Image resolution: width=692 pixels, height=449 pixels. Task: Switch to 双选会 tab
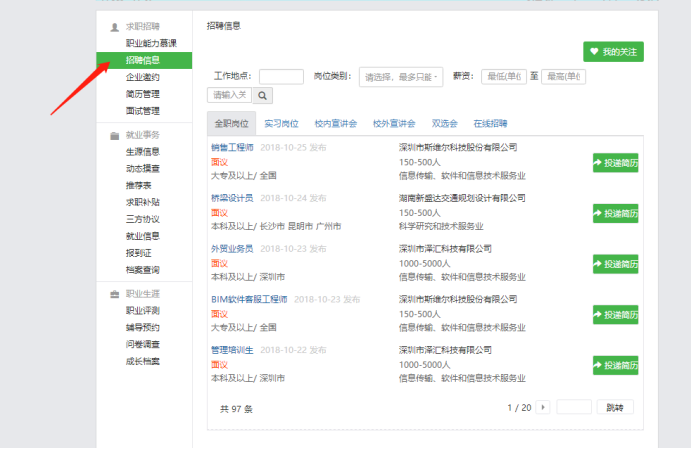[444, 124]
